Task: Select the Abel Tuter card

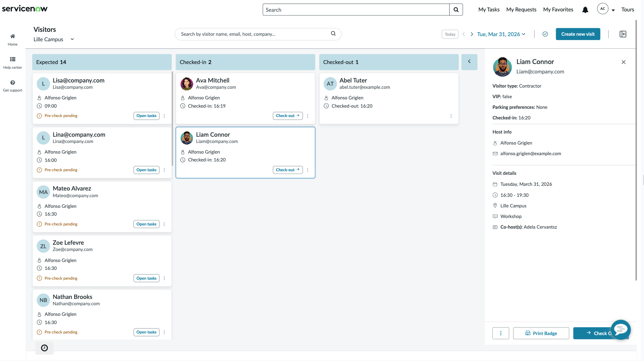Action: 389,99
